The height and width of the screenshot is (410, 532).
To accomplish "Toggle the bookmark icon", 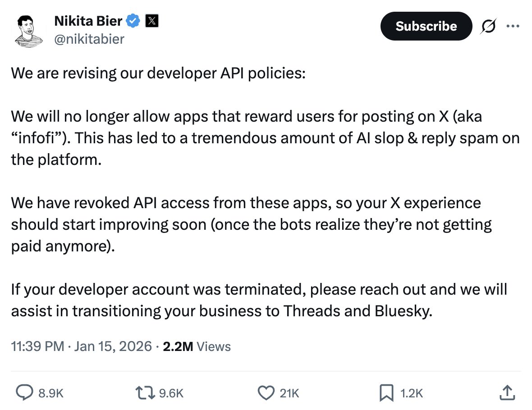I will 386,393.
